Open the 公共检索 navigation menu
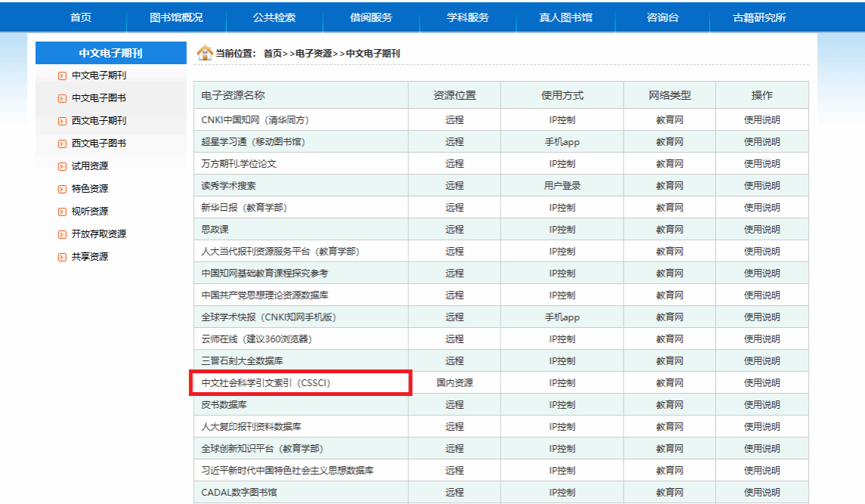This screenshot has height=504, width=865. tap(274, 17)
